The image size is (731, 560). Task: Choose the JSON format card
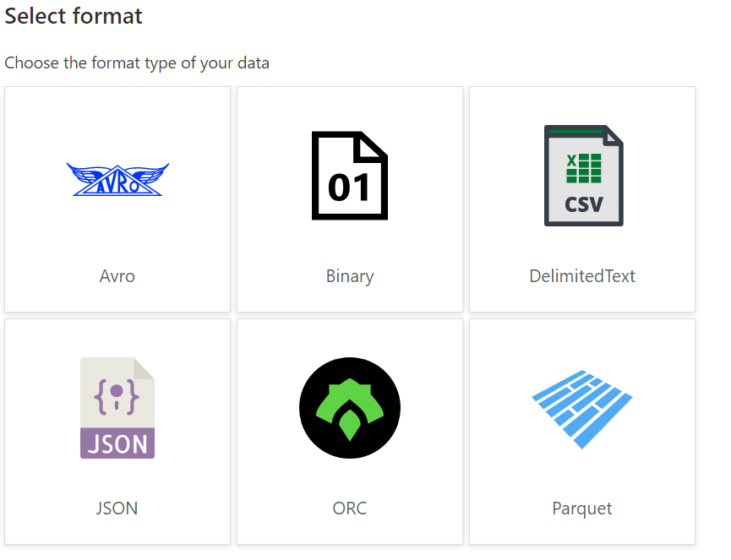coord(117,432)
